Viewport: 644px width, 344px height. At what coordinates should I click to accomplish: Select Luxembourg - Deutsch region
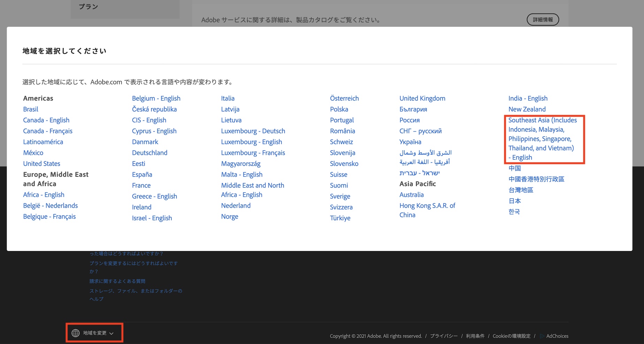[253, 131]
